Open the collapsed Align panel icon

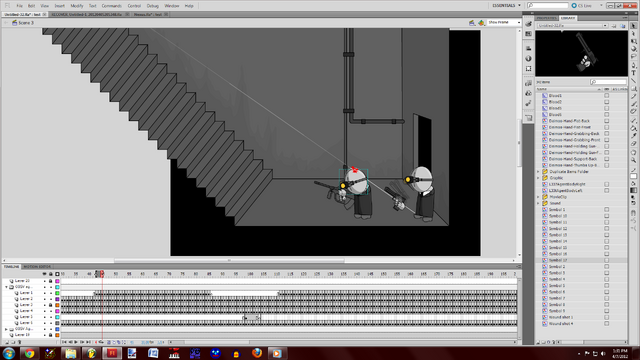529,49
